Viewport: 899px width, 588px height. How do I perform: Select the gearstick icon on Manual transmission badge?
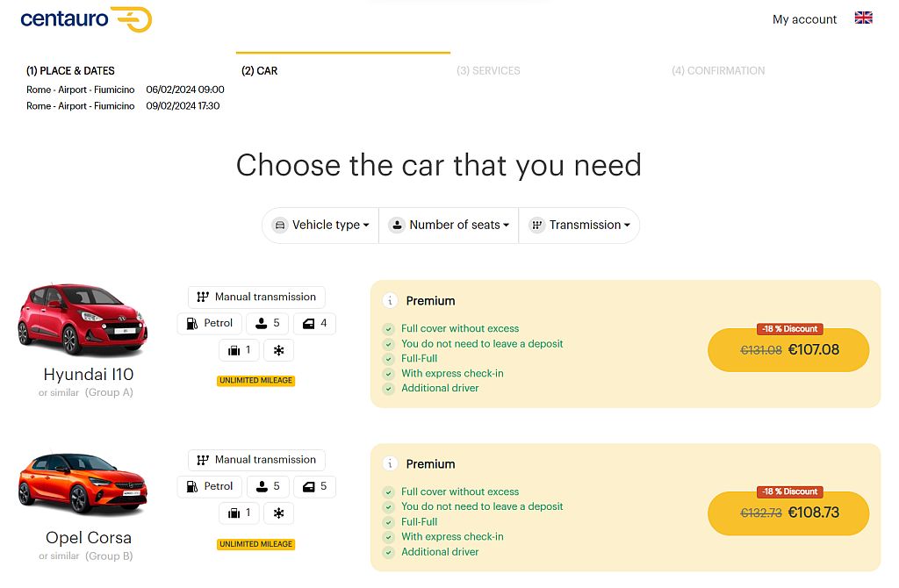(x=202, y=297)
